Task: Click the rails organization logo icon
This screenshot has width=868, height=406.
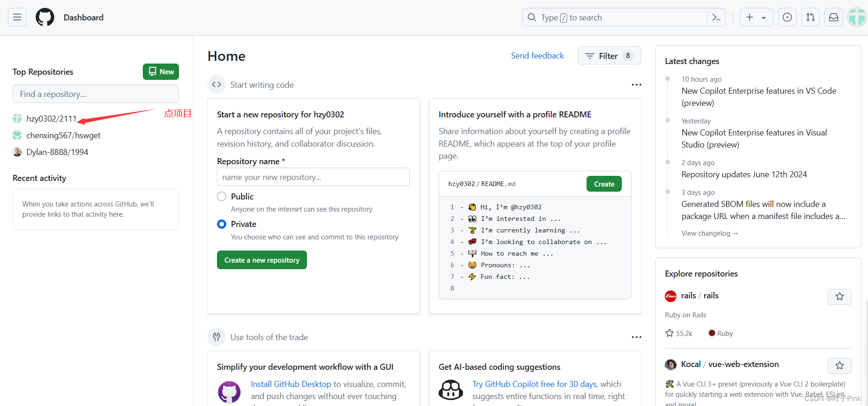Action: 670,296
